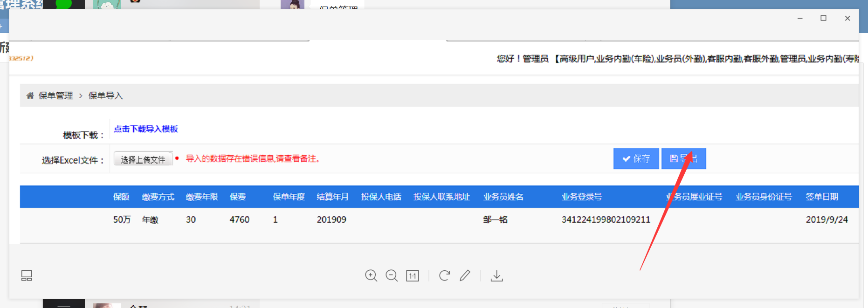Select the 2019/9/24 date cell
Screen dimensions: 868x308
tap(827, 219)
